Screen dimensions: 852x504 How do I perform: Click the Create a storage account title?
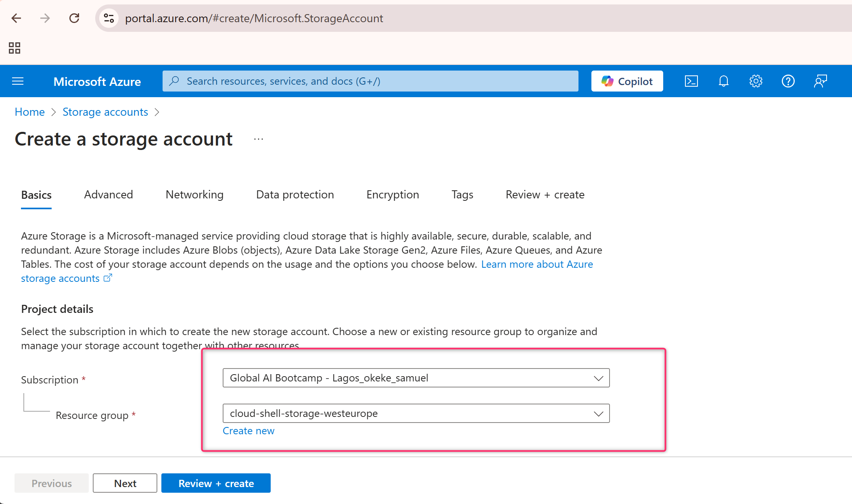coord(123,140)
